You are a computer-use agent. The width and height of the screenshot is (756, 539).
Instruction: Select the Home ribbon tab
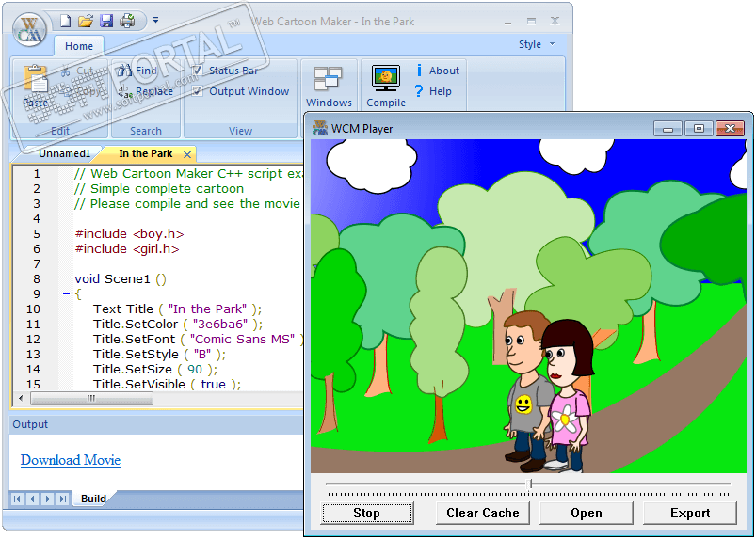tap(79, 46)
